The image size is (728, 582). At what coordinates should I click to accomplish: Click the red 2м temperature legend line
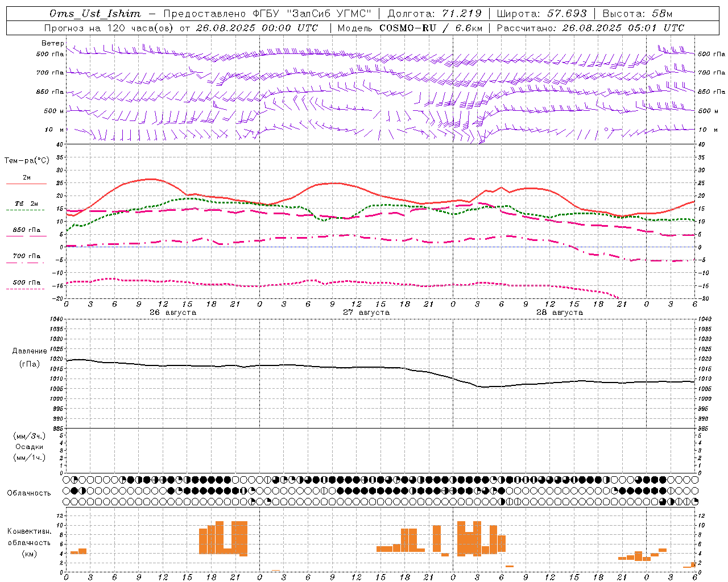click(x=26, y=184)
